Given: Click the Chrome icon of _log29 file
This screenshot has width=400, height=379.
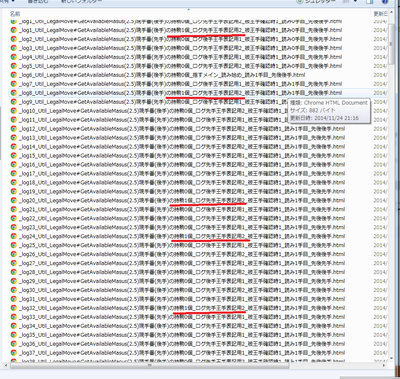Looking at the screenshot, I should pos(14,281).
